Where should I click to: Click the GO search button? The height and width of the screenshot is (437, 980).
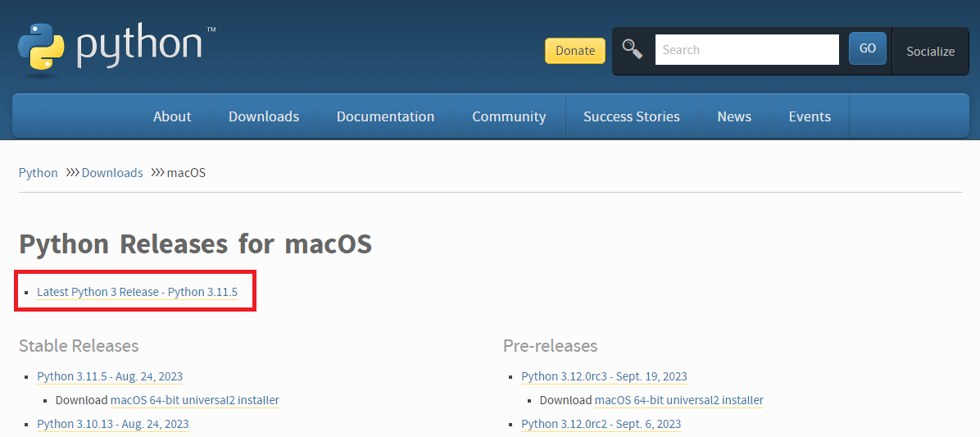point(868,48)
